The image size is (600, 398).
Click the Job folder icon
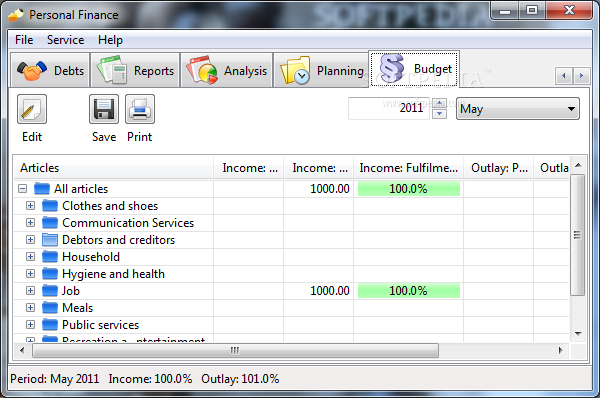[50, 291]
